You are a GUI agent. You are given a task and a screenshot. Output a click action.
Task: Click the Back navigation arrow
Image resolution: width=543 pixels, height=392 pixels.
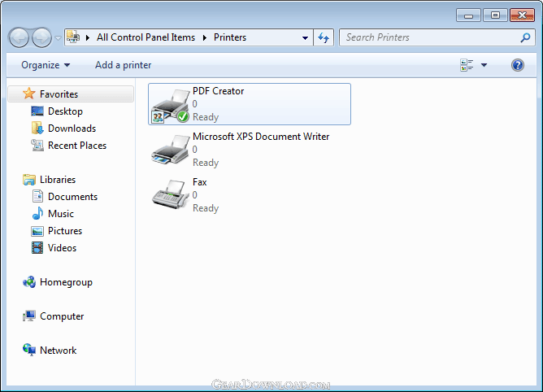coord(19,37)
